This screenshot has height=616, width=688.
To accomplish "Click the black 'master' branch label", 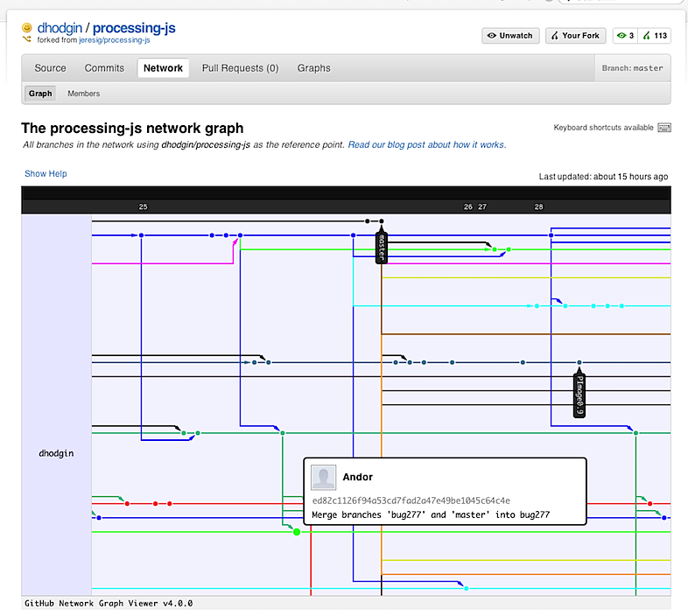I will click(382, 247).
